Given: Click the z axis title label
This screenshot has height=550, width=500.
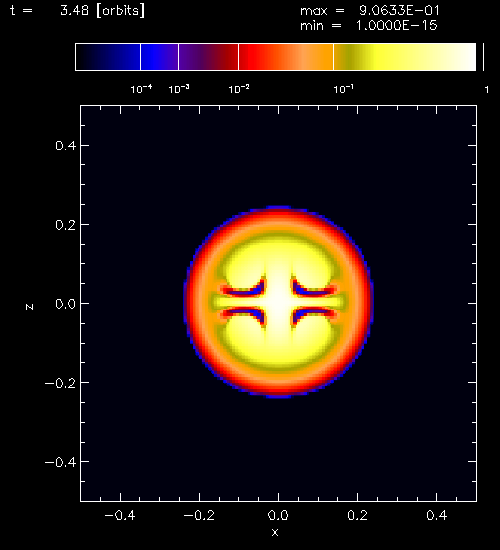Looking at the screenshot, I should click(x=29, y=307).
